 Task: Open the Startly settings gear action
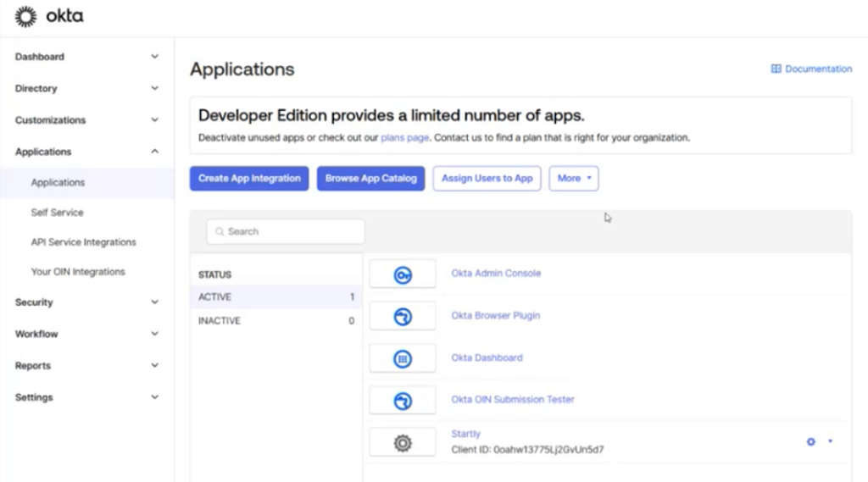[x=811, y=441]
